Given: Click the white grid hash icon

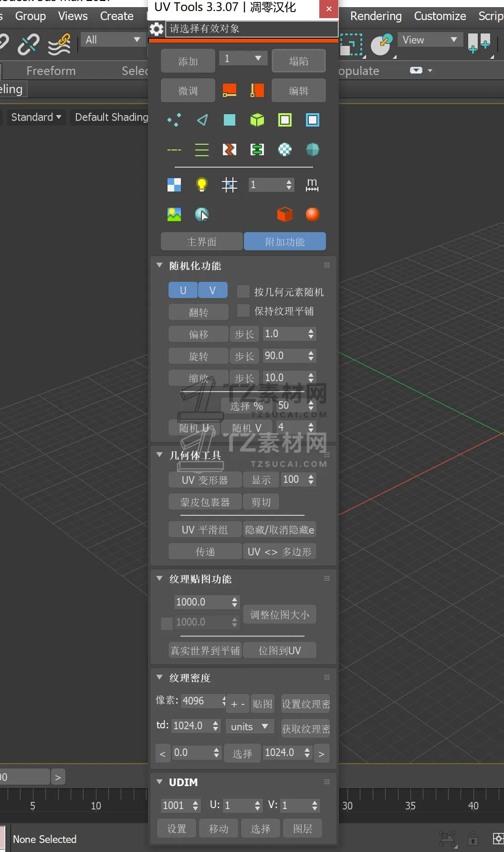Looking at the screenshot, I should tap(230, 185).
